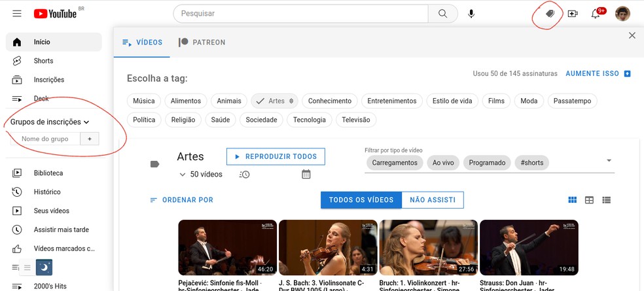Select the Política tag
This screenshot has width=644, height=291.
click(144, 120)
